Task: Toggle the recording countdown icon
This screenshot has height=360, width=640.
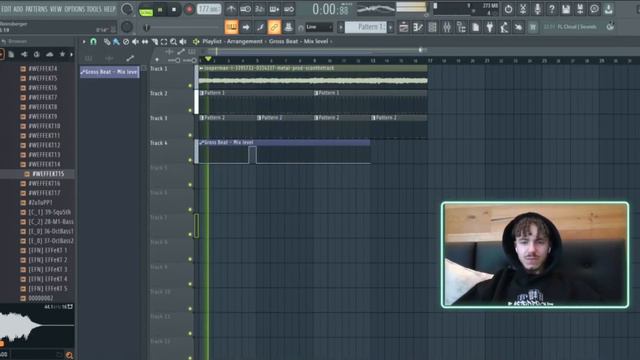Action: coord(260,9)
